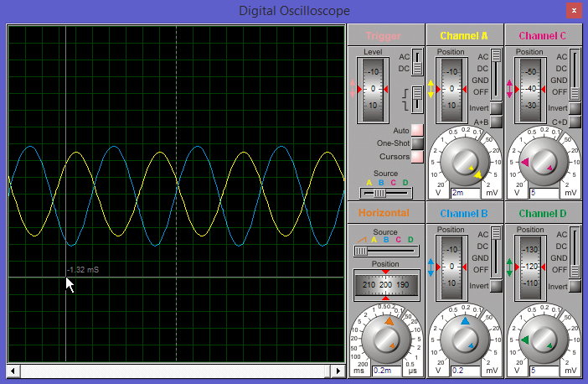The width and height of the screenshot is (588, 384).
Task: Click Channel B blue position arrow icon
Action: coord(431,267)
